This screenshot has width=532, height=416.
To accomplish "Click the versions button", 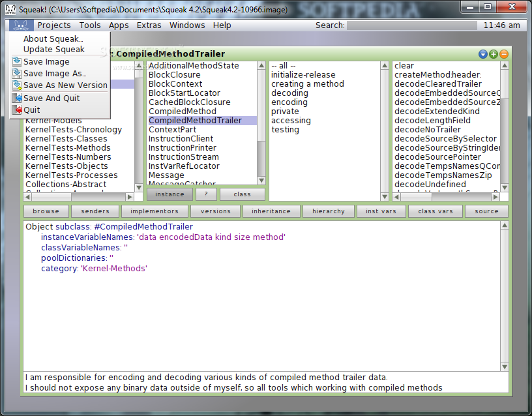I will tap(215, 211).
